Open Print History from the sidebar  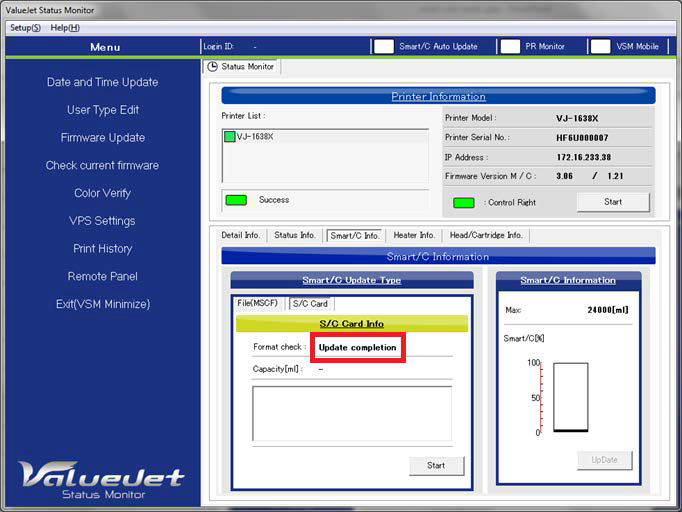pyautogui.click(x=103, y=248)
